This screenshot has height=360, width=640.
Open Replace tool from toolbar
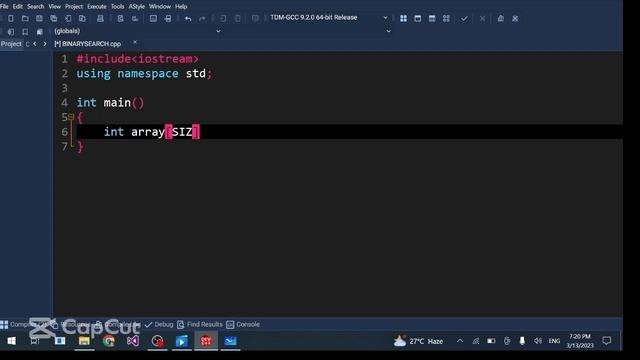point(135,18)
